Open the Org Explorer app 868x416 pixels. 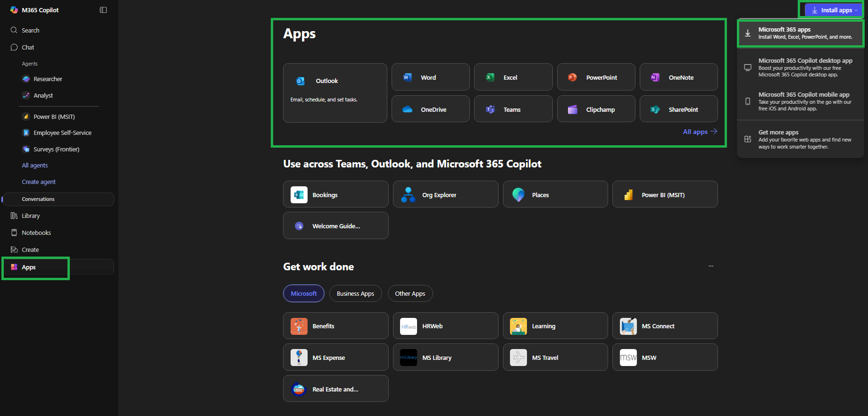click(x=446, y=194)
